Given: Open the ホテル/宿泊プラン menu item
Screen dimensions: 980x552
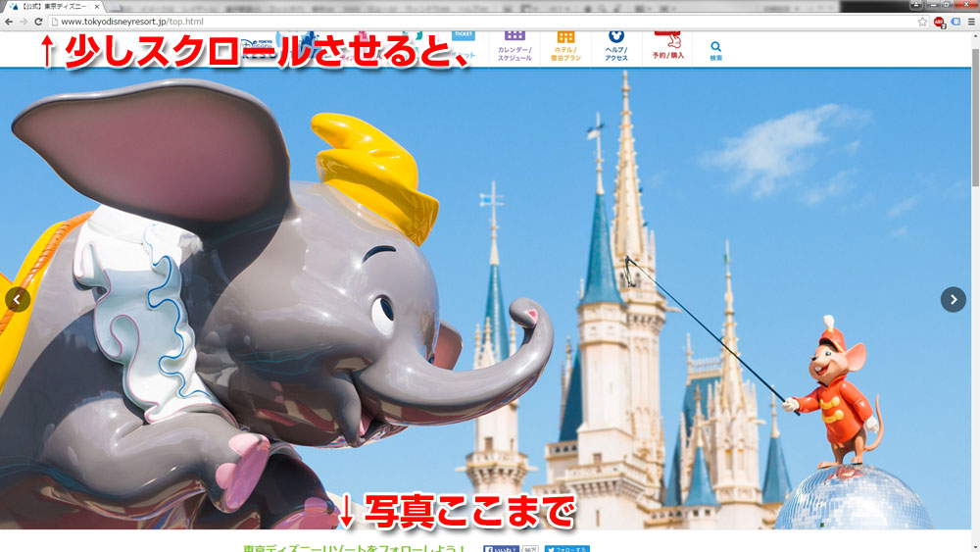Looking at the screenshot, I should tap(565, 47).
